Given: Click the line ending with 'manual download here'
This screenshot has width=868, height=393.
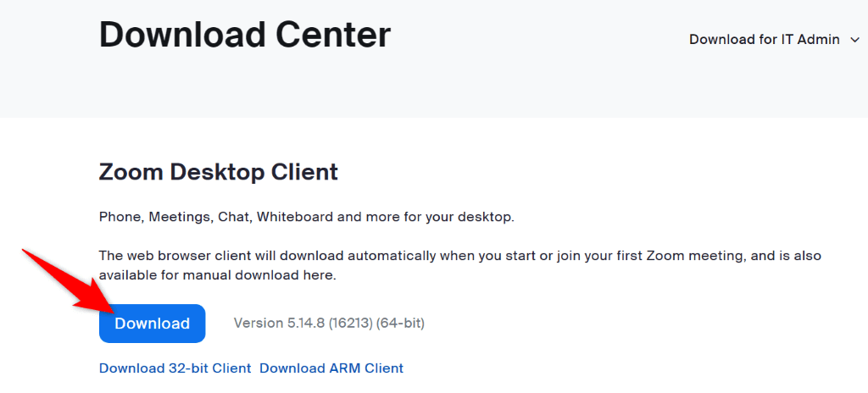Looking at the screenshot, I should click(218, 275).
